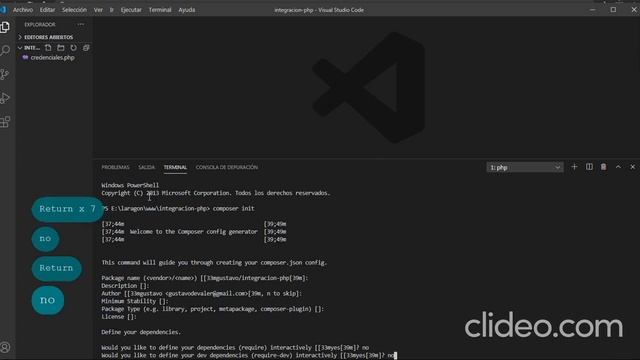
Task: Kill the terminal with trash icon
Action: 603,167
